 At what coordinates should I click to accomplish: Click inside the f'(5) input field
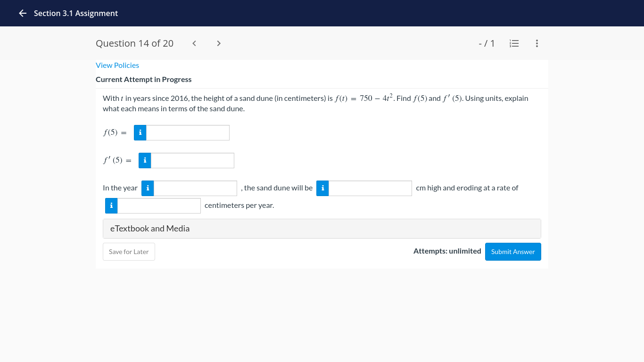(x=192, y=160)
